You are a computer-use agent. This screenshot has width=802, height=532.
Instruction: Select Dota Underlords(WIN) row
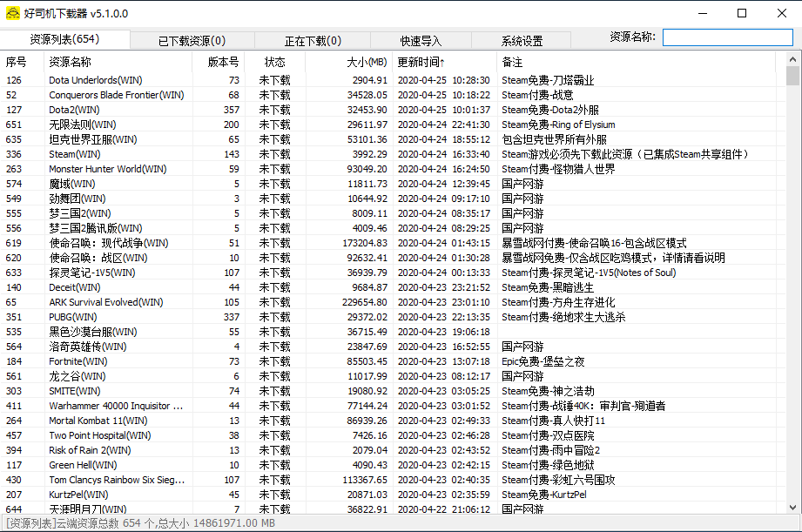(x=393, y=80)
